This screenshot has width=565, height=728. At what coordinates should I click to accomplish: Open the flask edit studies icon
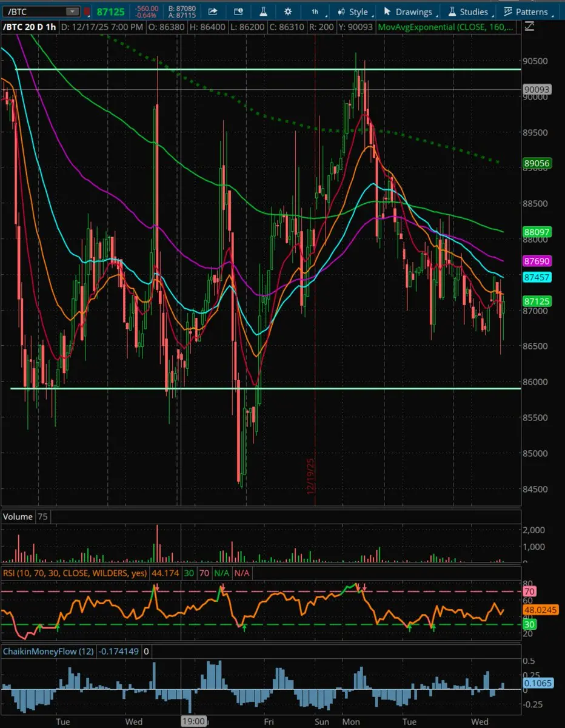263,11
